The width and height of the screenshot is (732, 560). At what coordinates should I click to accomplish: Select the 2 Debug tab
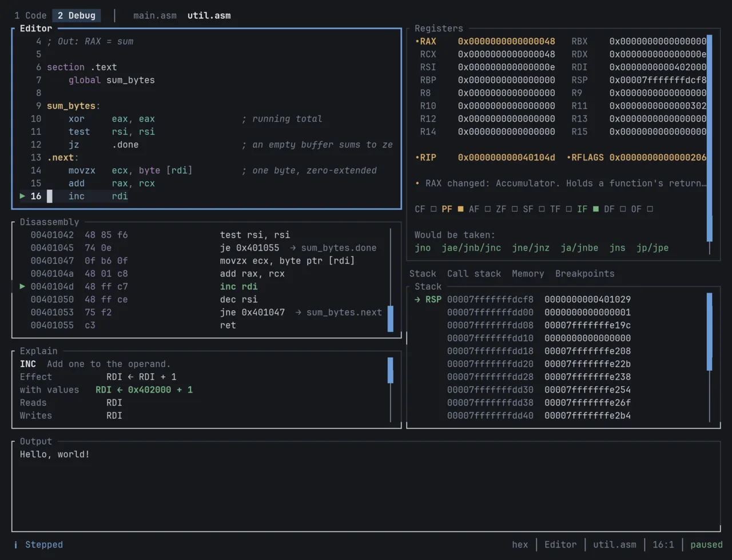tap(77, 15)
